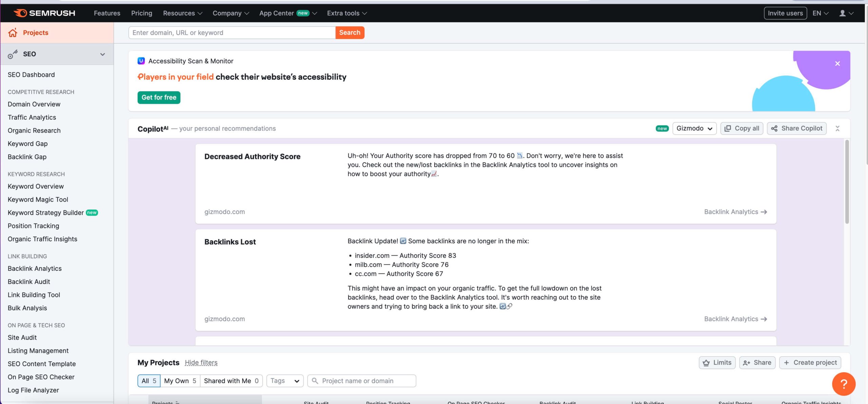Expand the Tags filter dropdown
Screen dimensions: 868x404
click(x=284, y=381)
